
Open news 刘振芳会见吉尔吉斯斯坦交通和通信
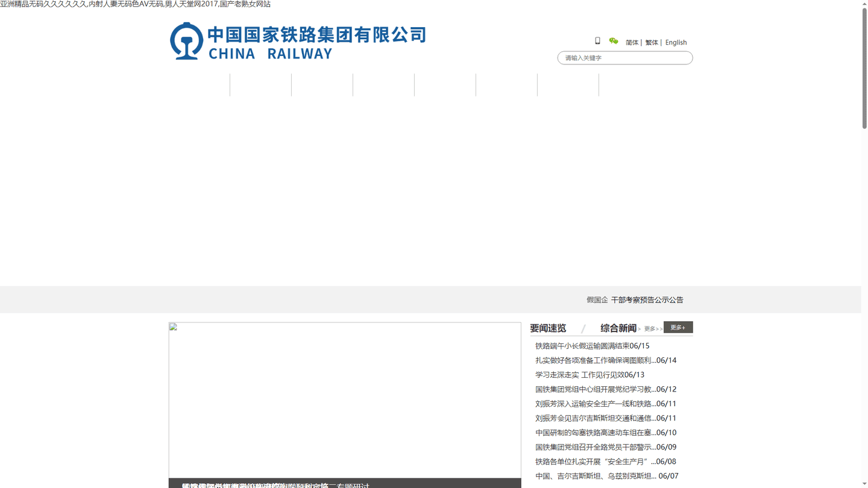click(x=596, y=418)
